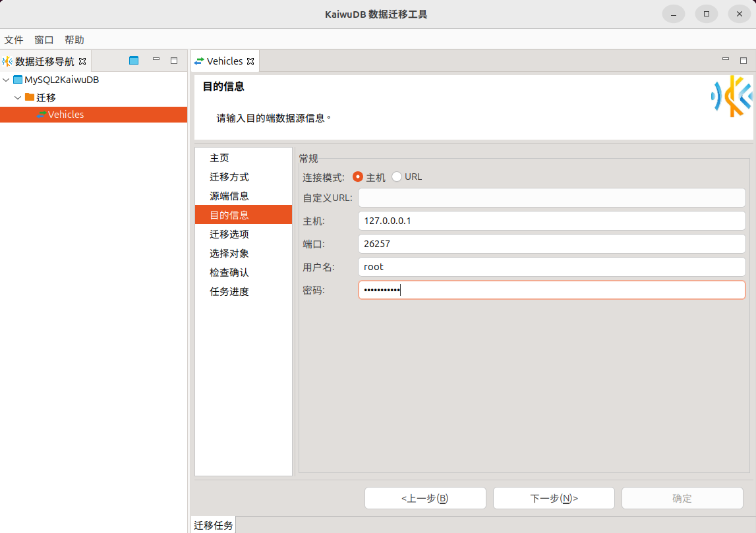This screenshot has height=533, width=756.
Task: Select the Vehicles item in navigation tree
Action: tap(94, 115)
